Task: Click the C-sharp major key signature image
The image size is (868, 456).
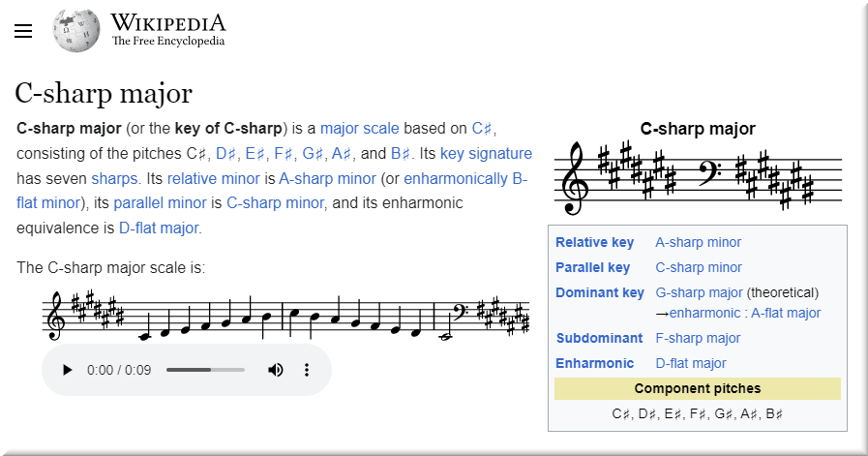Action: tap(697, 177)
